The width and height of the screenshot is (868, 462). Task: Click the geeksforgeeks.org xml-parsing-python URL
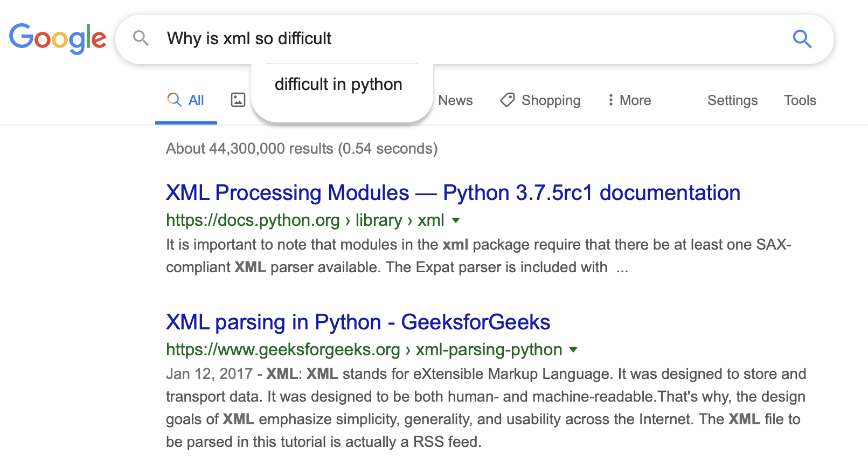pos(364,349)
